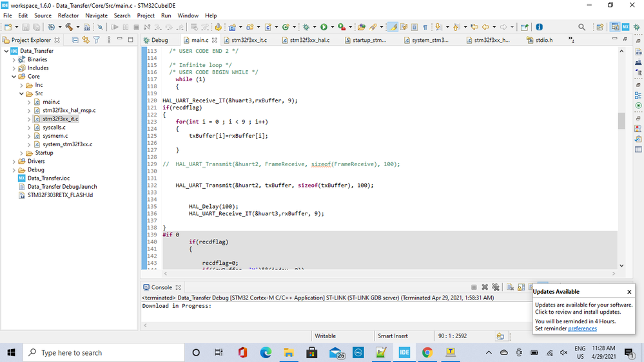Open preferences link in Updates popup
This screenshot has width=644, height=362.
pos(582,329)
